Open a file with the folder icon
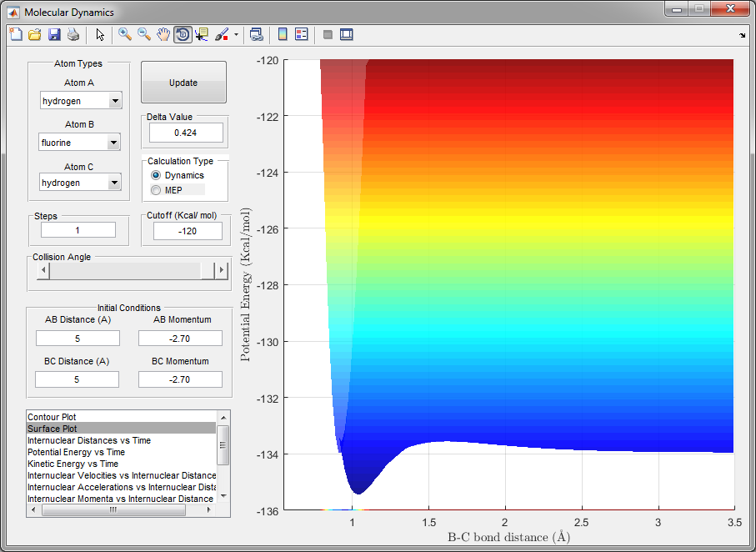Image resolution: width=756 pixels, height=552 pixels. (34, 34)
